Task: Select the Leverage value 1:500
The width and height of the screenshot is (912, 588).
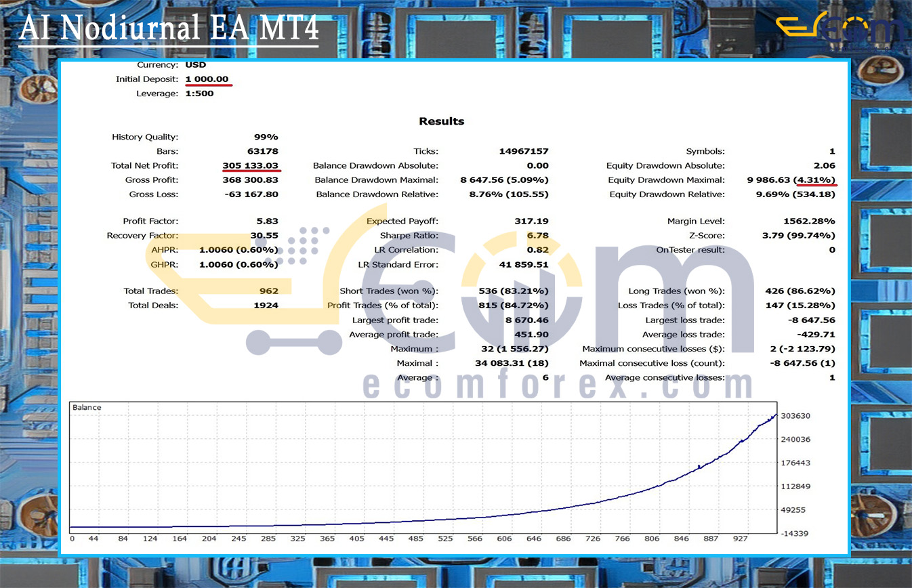Action: coord(199,93)
